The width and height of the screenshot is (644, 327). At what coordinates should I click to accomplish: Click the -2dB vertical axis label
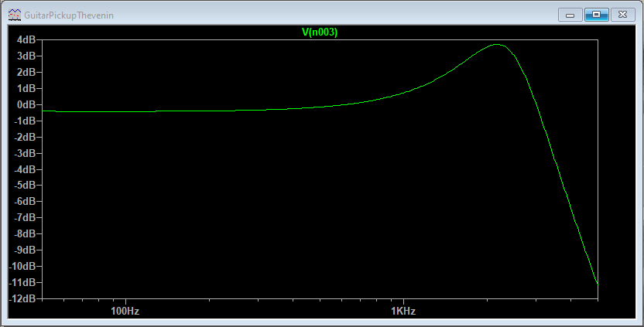(x=25, y=137)
